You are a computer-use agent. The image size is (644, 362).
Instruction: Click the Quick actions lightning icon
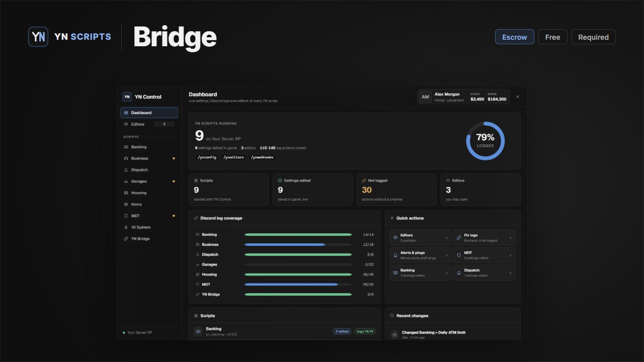pos(392,218)
